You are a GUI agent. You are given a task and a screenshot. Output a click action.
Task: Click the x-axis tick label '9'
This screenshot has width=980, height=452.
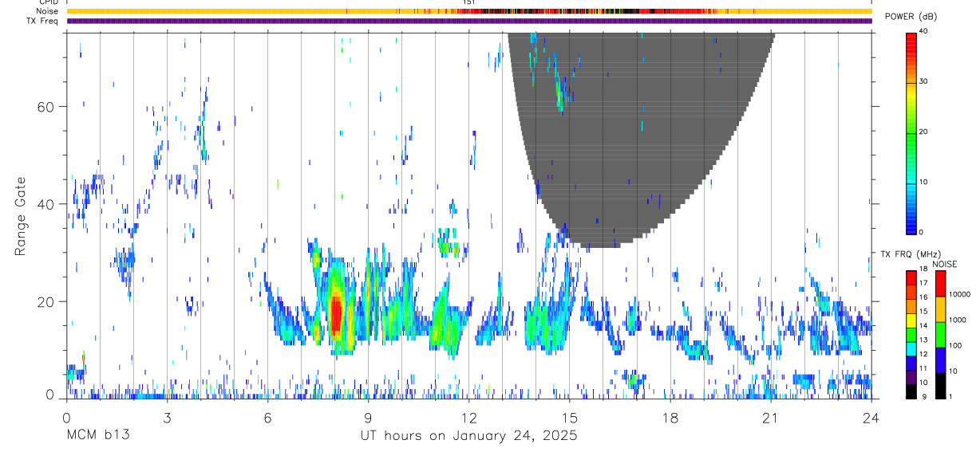[368, 417]
